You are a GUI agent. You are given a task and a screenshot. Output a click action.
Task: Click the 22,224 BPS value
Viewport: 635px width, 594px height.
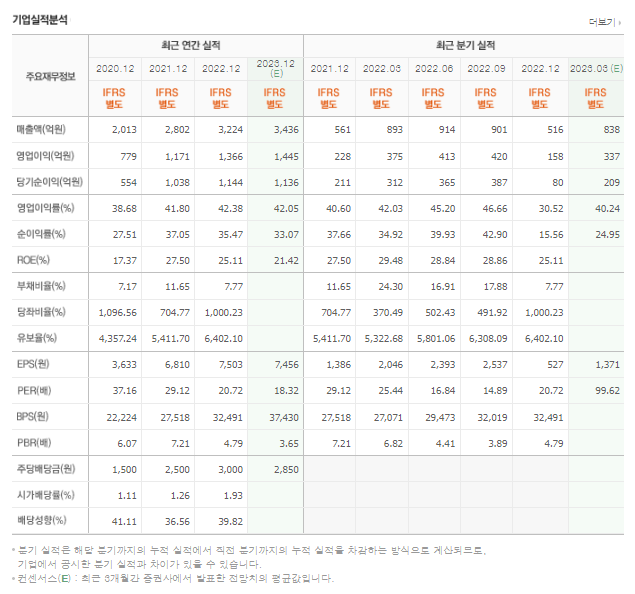click(x=121, y=417)
